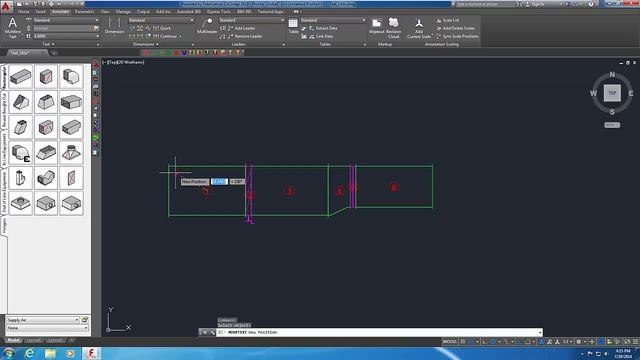Select the vertical tee branch fitting
Viewport: 640px width, 360px height.
(x=20, y=178)
